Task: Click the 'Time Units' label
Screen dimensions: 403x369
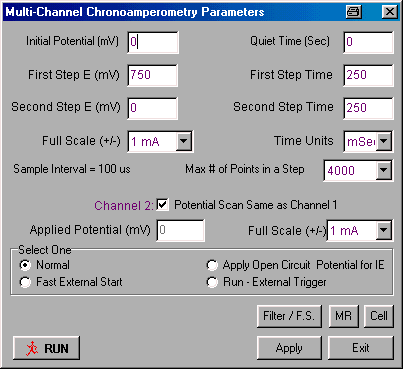Action: pos(303,141)
